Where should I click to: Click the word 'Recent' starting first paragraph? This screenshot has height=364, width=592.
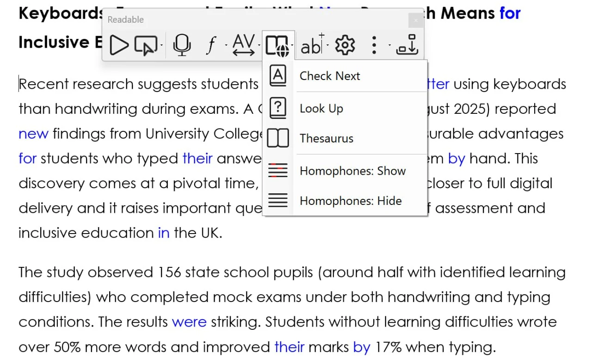point(43,84)
